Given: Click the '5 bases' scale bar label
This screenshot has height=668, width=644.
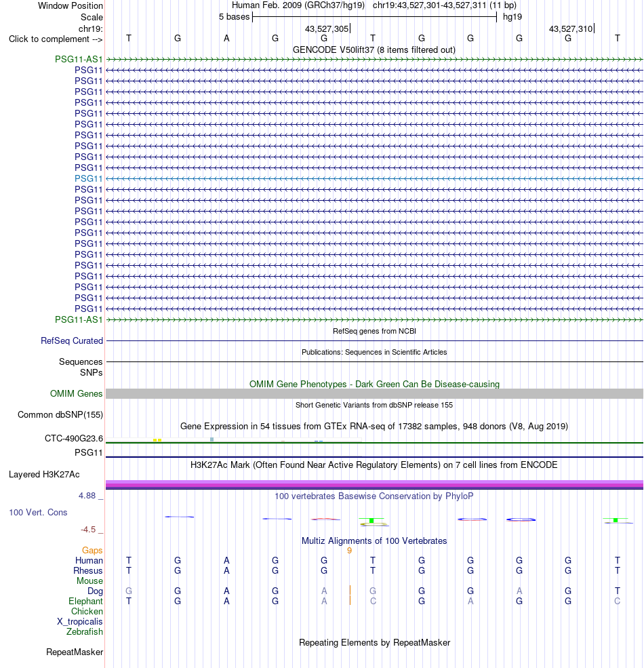Looking at the screenshot, I should click(x=235, y=17).
